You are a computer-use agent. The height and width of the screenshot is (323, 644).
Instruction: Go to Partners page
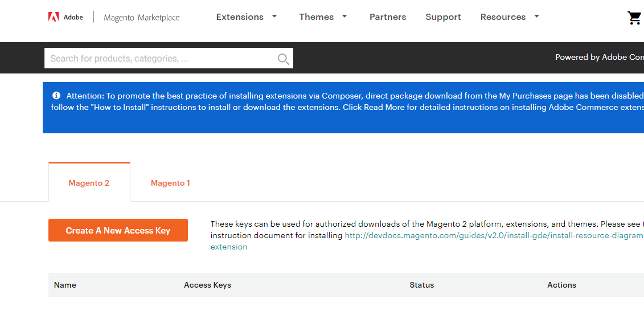[x=388, y=17]
